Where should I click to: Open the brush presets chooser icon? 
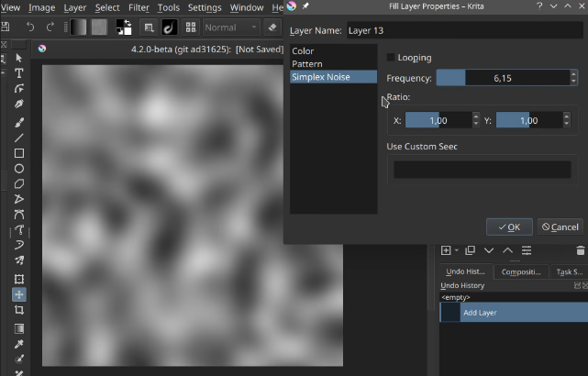point(169,28)
